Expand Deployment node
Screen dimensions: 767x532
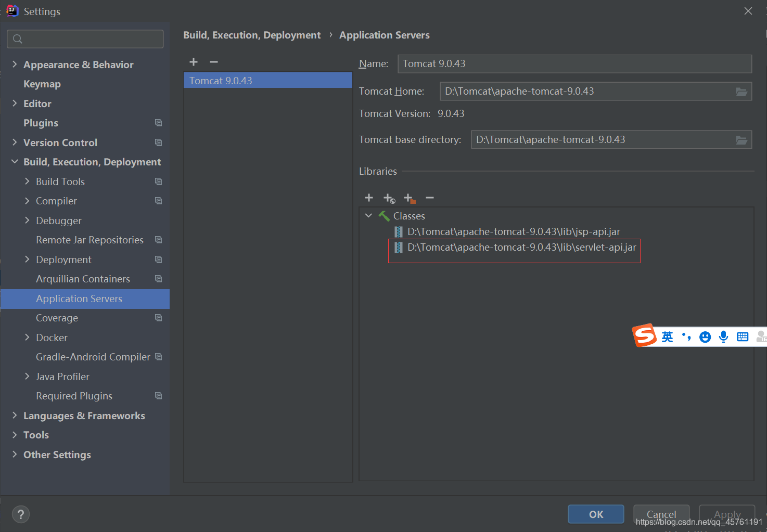pos(27,259)
